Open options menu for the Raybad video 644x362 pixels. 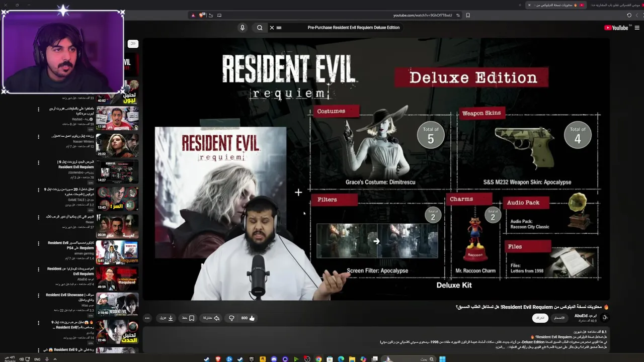point(38,109)
